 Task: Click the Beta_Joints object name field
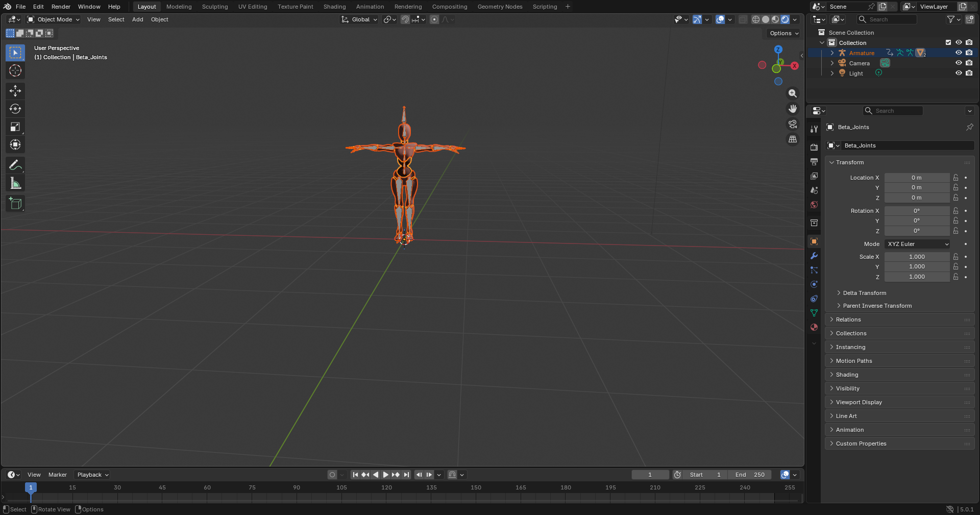(x=908, y=145)
